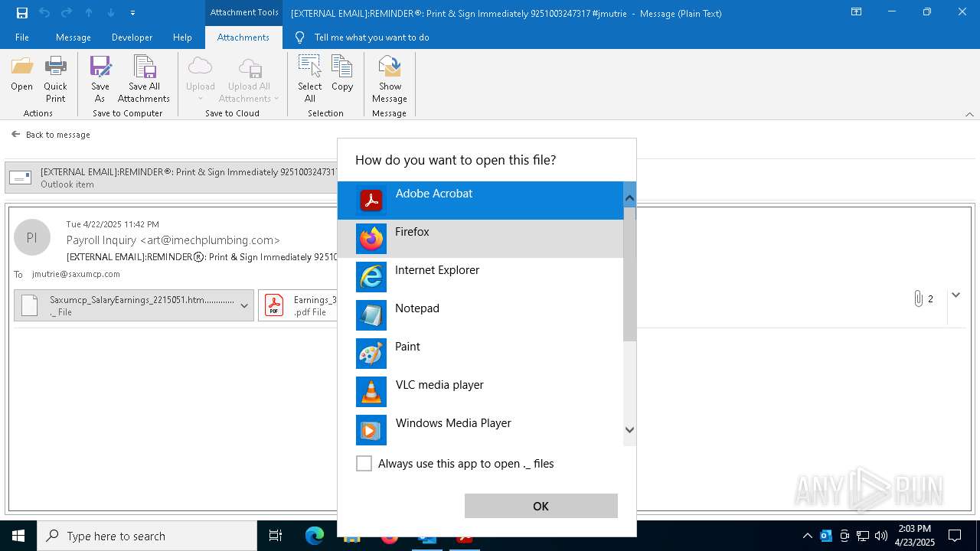
Task: Copy the selected attachment
Action: click(342, 75)
